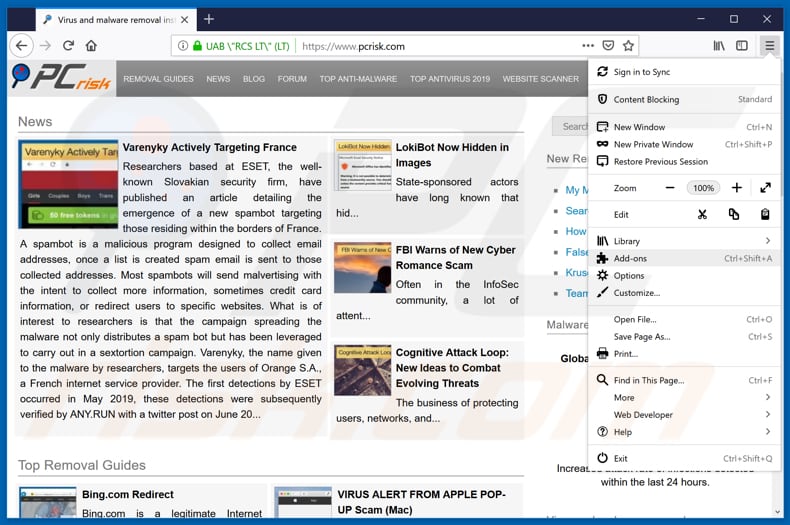Go back using the back arrow button

21,46
